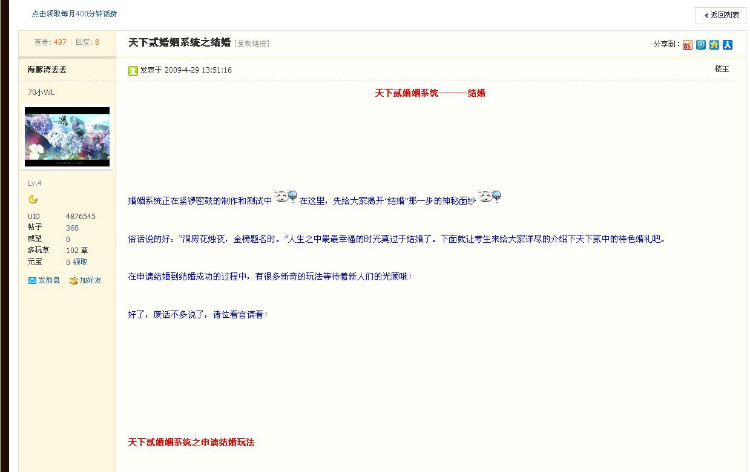750x472 pixels.
Task: Click the second panda emoticon after 神秘面纱
Action: [x=489, y=196]
